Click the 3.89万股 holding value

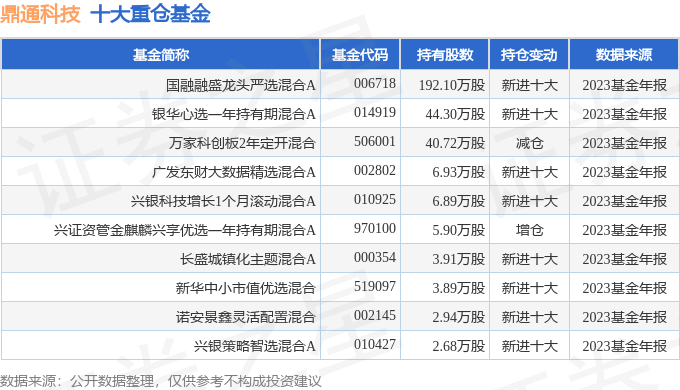click(x=459, y=288)
